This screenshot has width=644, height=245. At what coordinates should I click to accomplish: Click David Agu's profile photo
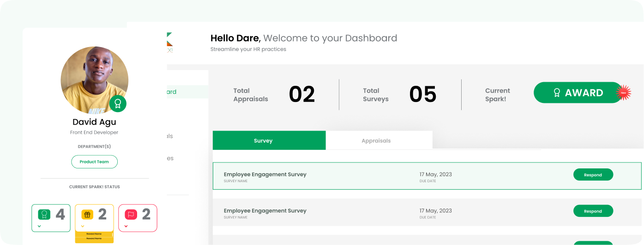94,80
